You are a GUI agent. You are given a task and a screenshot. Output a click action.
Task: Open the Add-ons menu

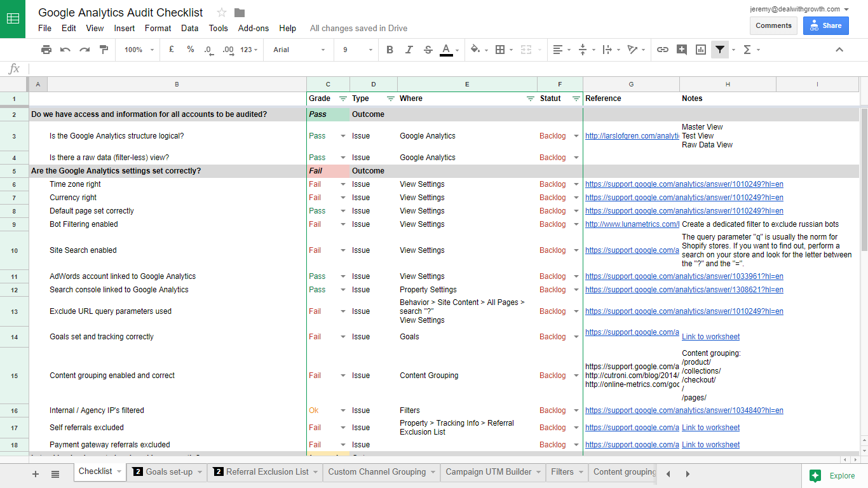(x=254, y=28)
